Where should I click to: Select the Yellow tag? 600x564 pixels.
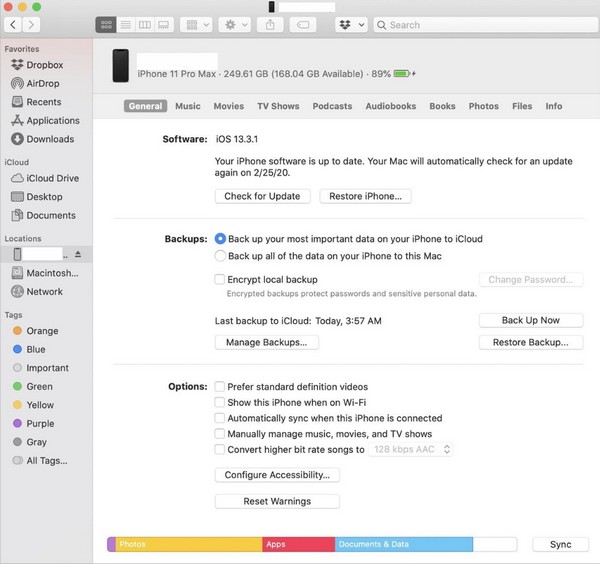[33, 405]
